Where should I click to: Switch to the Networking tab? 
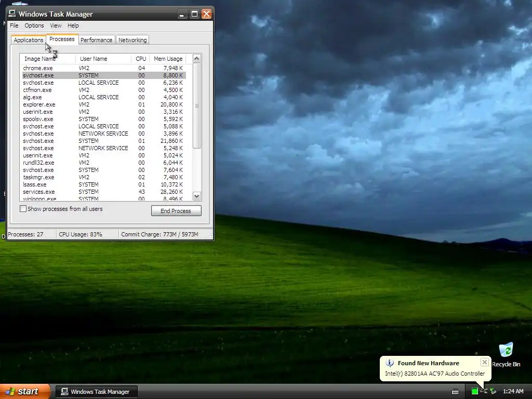[132, 39]
